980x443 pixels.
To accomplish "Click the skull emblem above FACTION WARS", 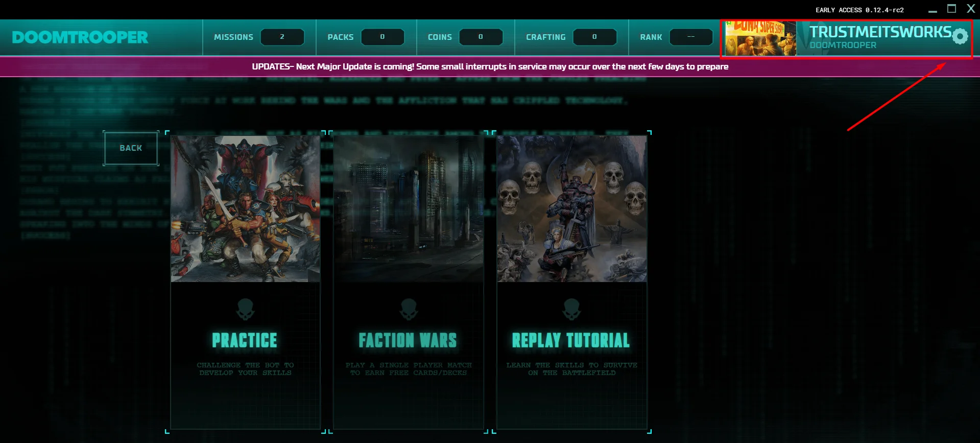I will click(409, 309).
